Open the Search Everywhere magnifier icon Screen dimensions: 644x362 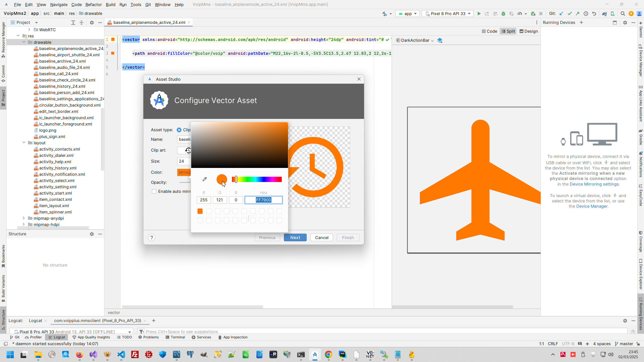tap(623, 14)
